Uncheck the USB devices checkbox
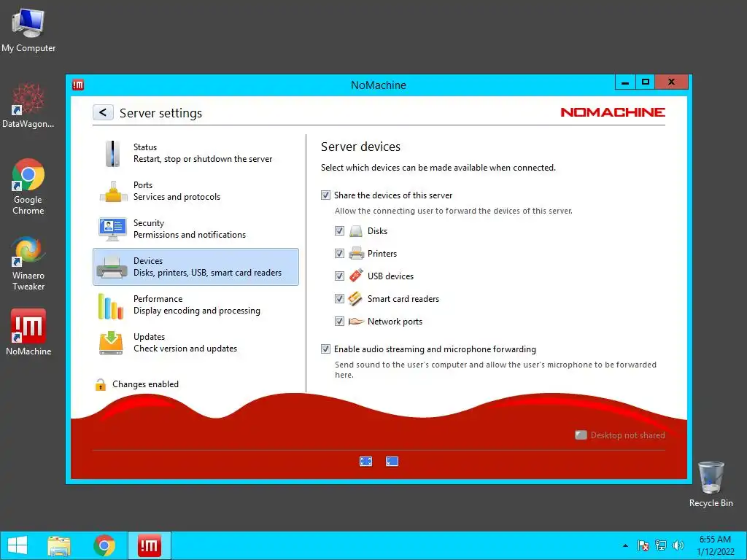Viewport: 747px width, 560px height. (x=339, y=276)
